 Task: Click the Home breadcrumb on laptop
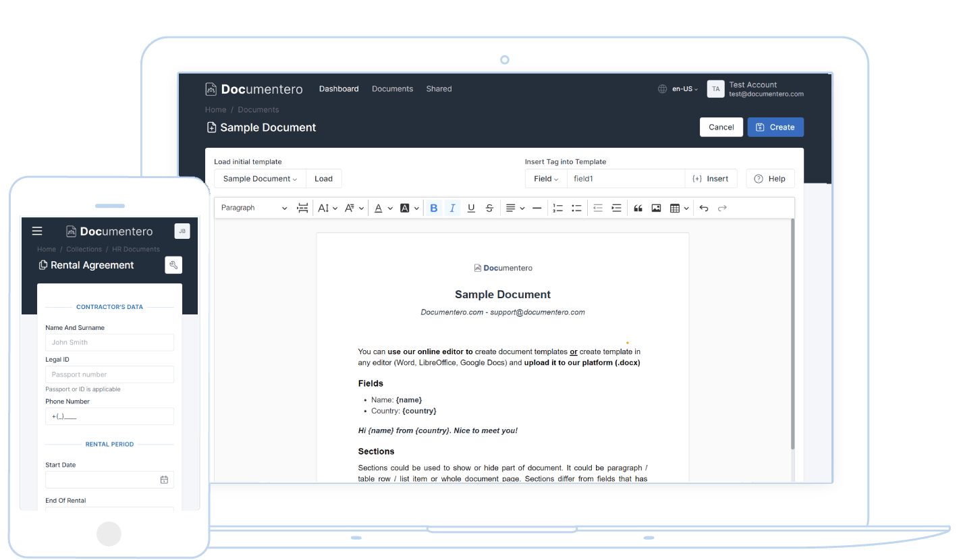[x=216, y=109]
